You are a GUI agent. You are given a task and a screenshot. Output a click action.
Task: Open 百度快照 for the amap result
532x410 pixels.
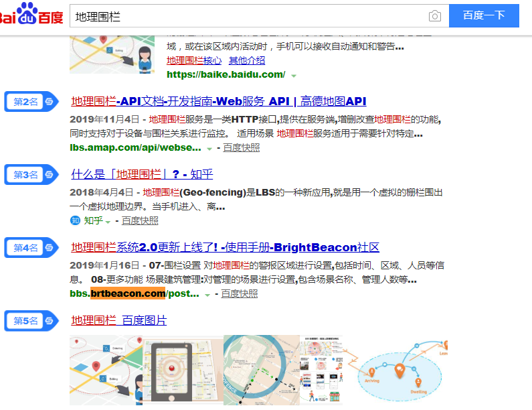241,147
